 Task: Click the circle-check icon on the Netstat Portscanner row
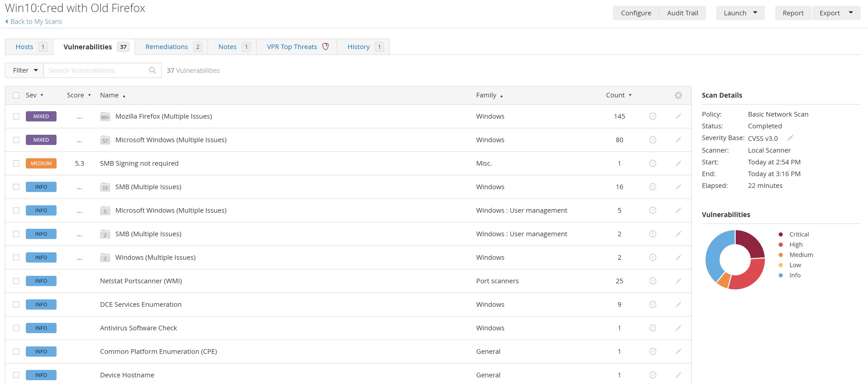click(652, 281)
